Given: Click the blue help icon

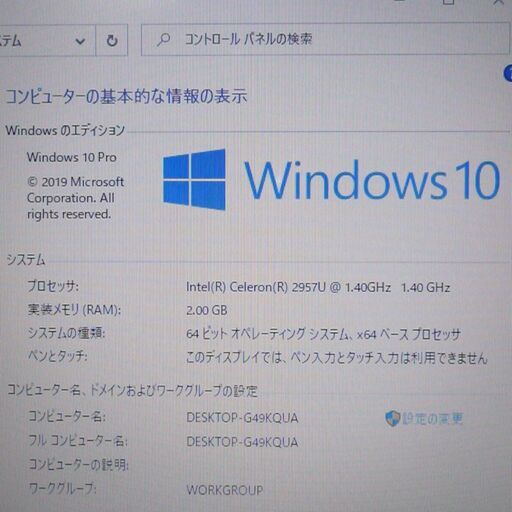Looking at the screenshot, I should (508, 73).
